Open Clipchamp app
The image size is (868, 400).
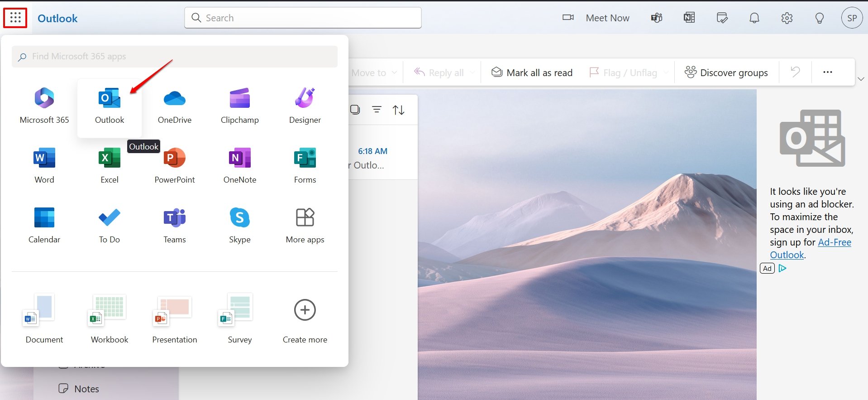[x=240, y=106]
